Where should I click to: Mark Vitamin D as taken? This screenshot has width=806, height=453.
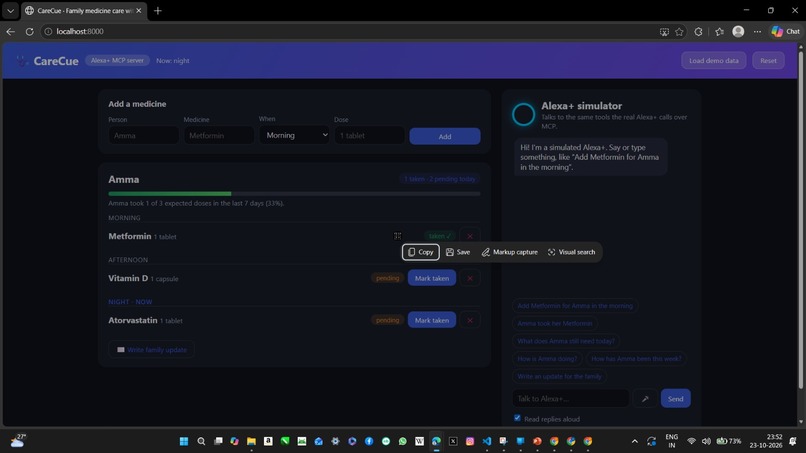(x=432, y=278)
